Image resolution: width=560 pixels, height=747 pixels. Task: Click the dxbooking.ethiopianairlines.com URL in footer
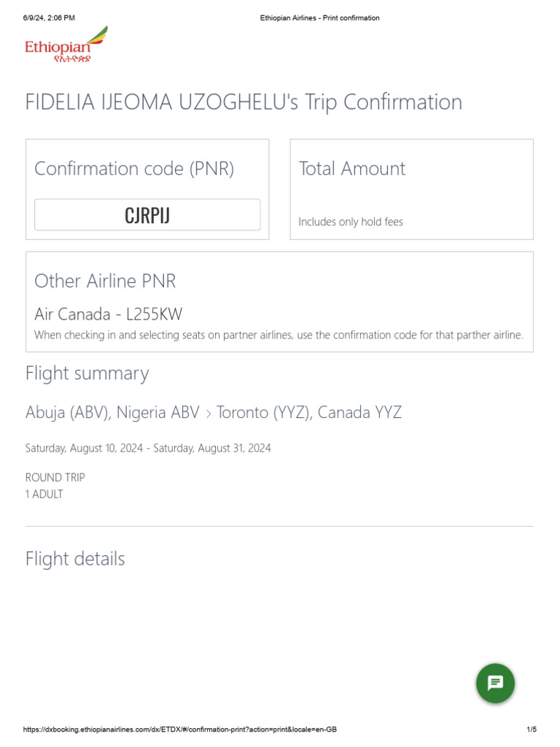click(179, 729)
